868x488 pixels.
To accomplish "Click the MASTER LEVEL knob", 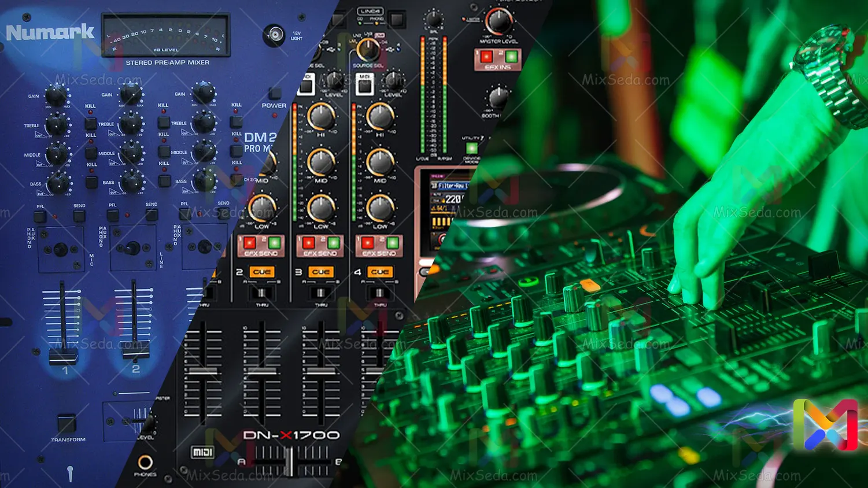I will [498, 21].
